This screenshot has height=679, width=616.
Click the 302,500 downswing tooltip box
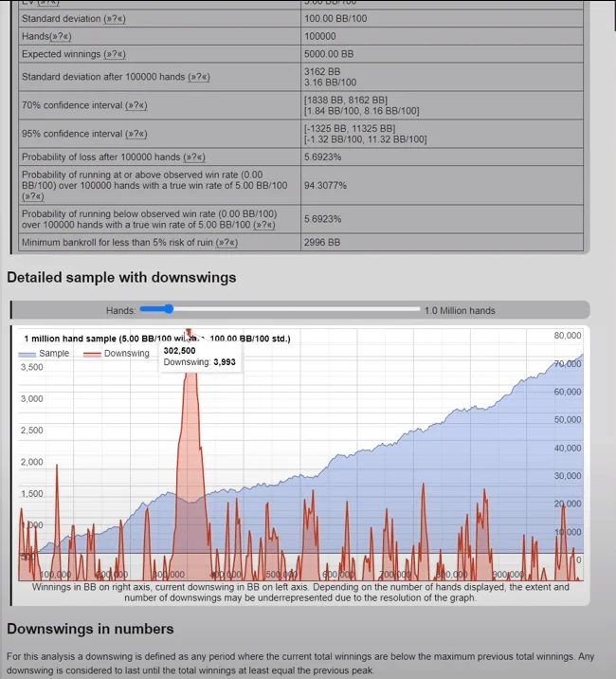pyautogui.click(x=199, y=357)
